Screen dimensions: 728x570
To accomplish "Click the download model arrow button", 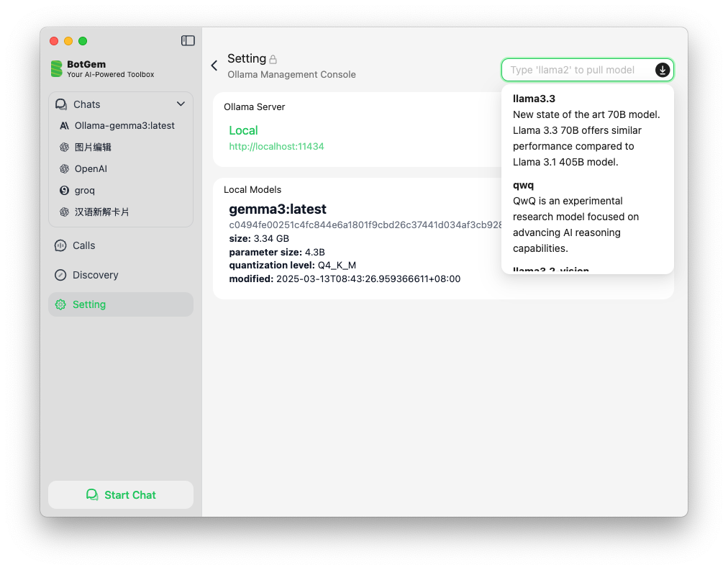I will point(663,70).
